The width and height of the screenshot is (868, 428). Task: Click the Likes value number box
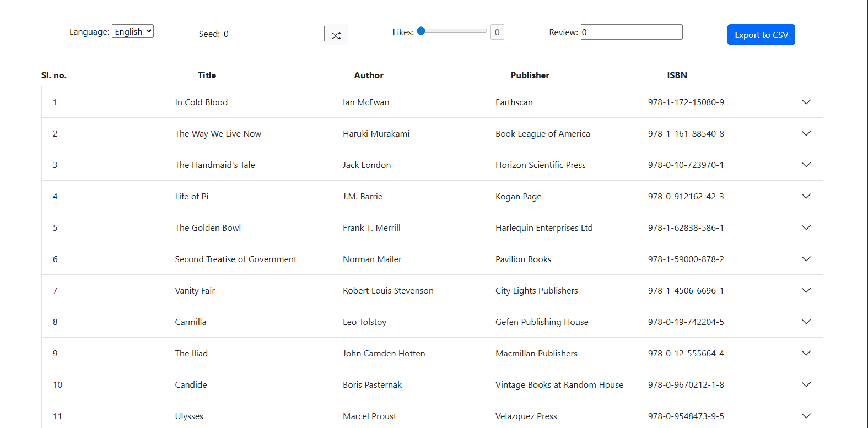coord(497,32)
